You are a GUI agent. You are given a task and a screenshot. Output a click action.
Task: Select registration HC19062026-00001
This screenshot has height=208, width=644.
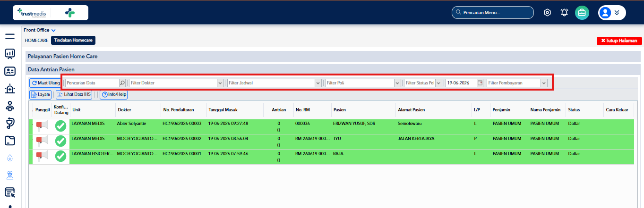[x=182, y=154]
